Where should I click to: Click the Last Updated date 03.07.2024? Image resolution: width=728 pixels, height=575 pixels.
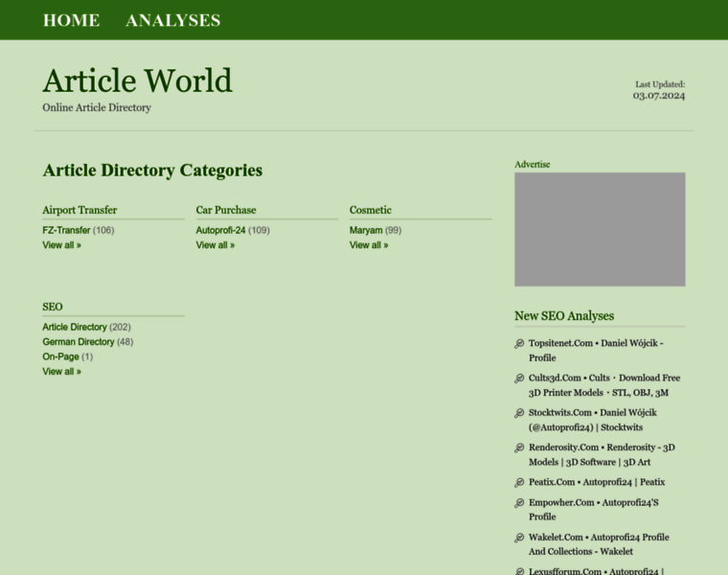point(659,96)
